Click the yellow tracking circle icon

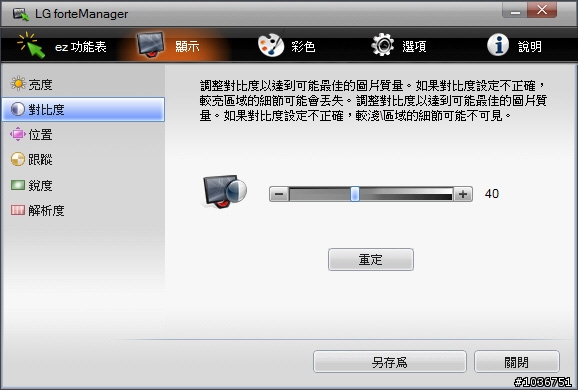18,159
